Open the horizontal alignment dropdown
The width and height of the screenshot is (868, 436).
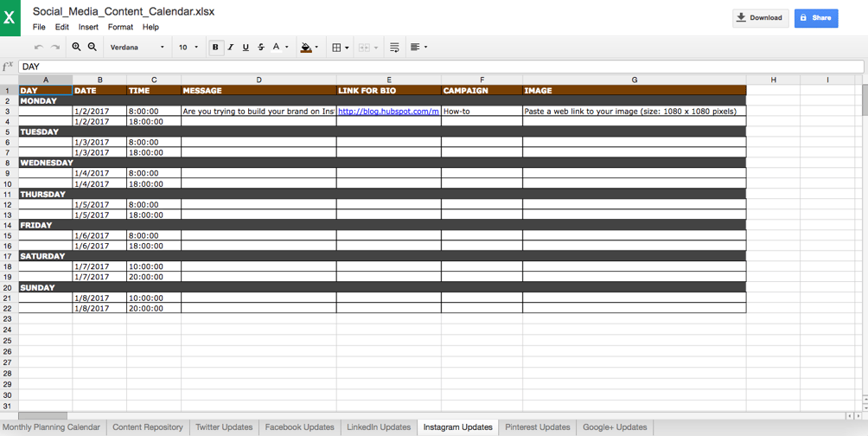(418, 48)
